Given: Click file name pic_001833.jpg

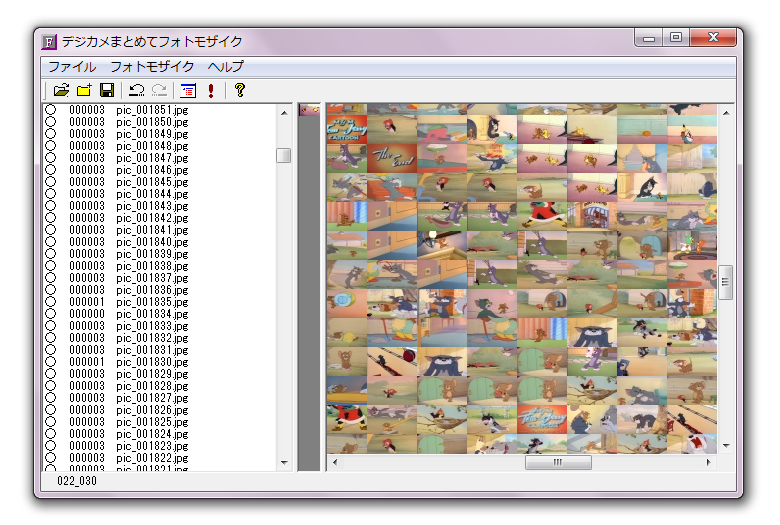Looking at the screenshot, I should point(152,326).
